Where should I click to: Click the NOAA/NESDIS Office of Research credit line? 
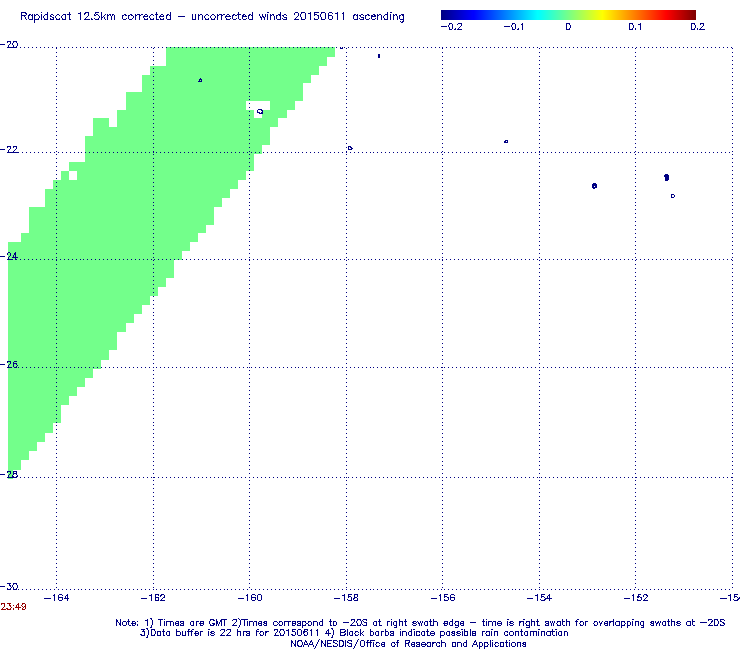[x=408, y=644]
